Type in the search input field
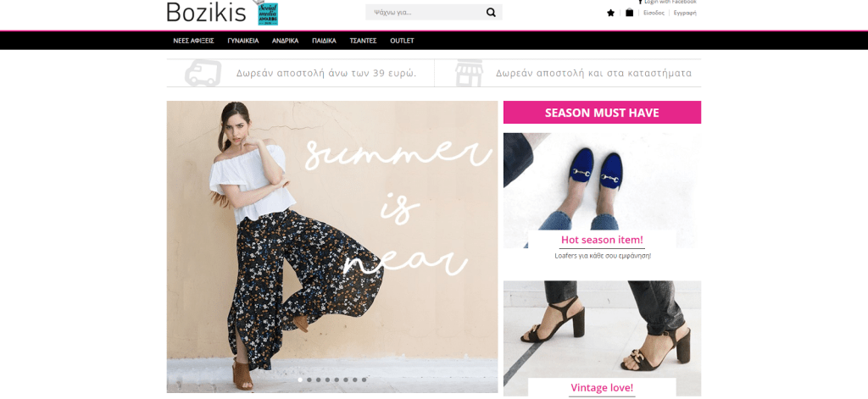 424,13
